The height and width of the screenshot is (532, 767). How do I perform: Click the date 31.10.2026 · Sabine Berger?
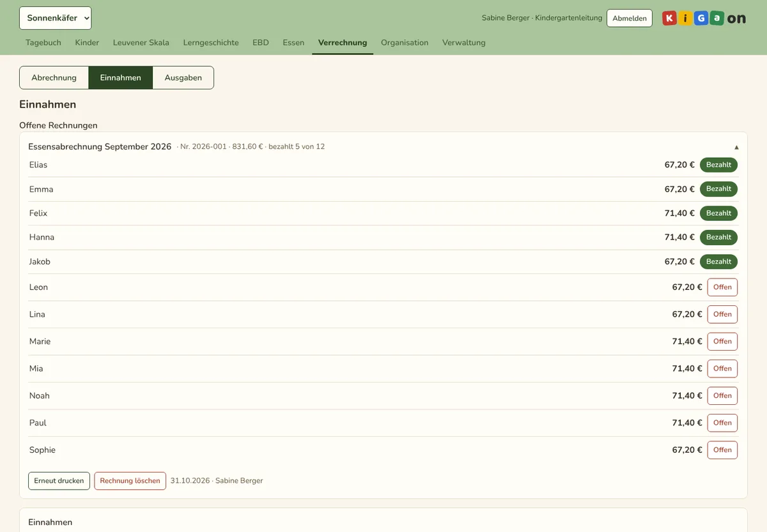(x=217, y=481)
